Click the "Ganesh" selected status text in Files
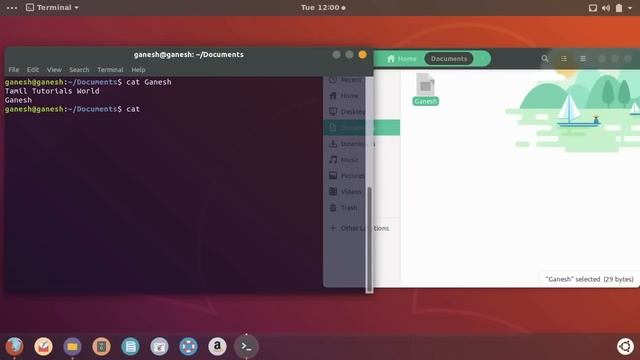This screenshot has height=360, width=640. [x=589, y=279]
